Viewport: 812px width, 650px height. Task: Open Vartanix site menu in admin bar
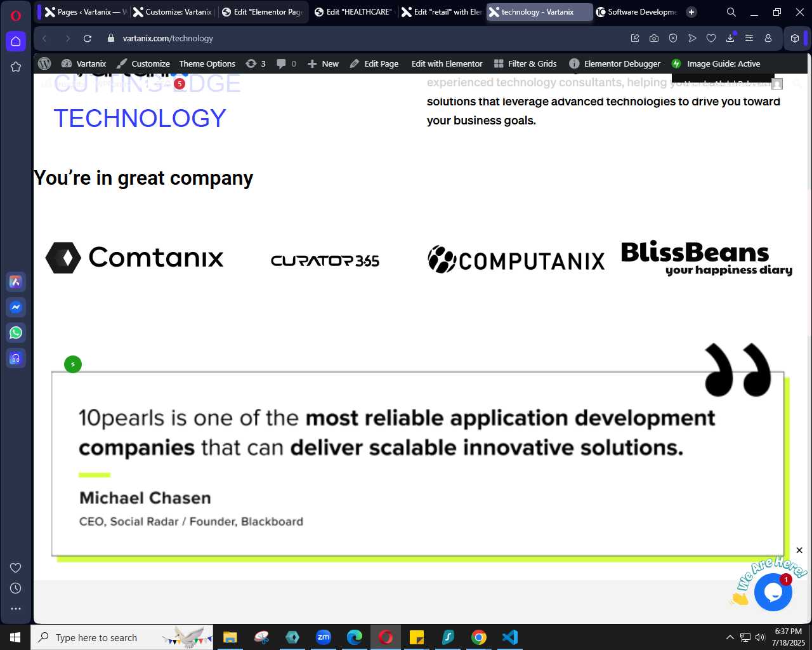point(84,63)
